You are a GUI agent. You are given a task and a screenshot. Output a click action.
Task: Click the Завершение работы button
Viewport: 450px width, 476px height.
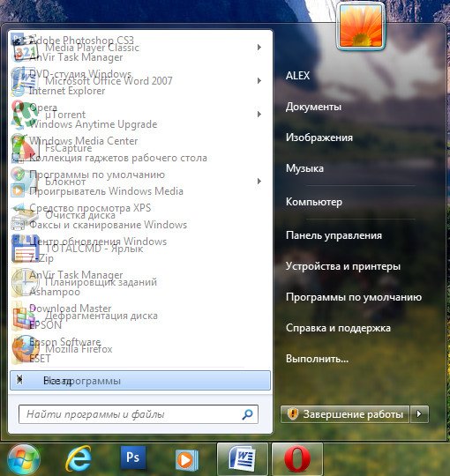coord(345,414)
